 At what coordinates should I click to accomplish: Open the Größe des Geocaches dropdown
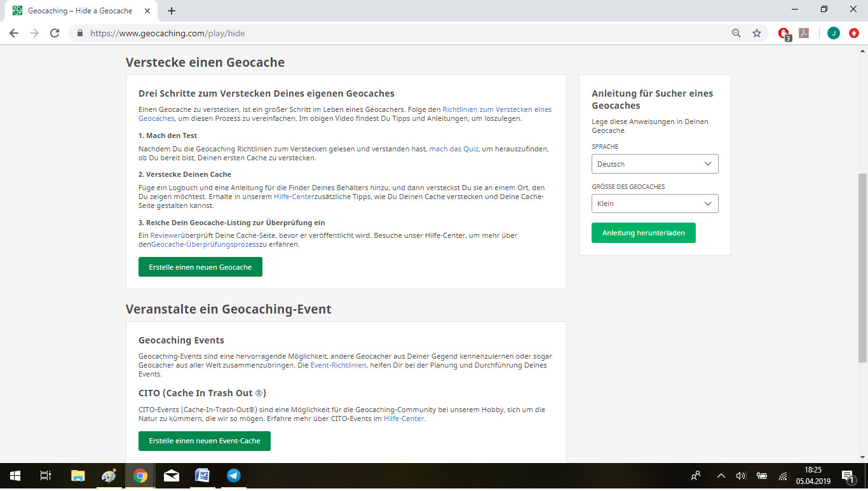pyautogui.click(x=655, y=204)
